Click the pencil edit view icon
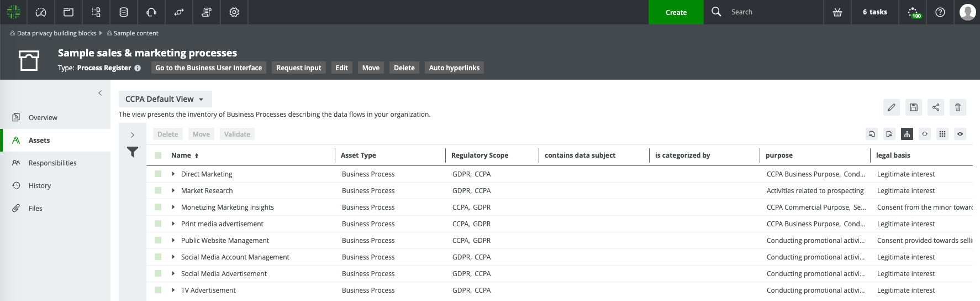 (891, 107)
